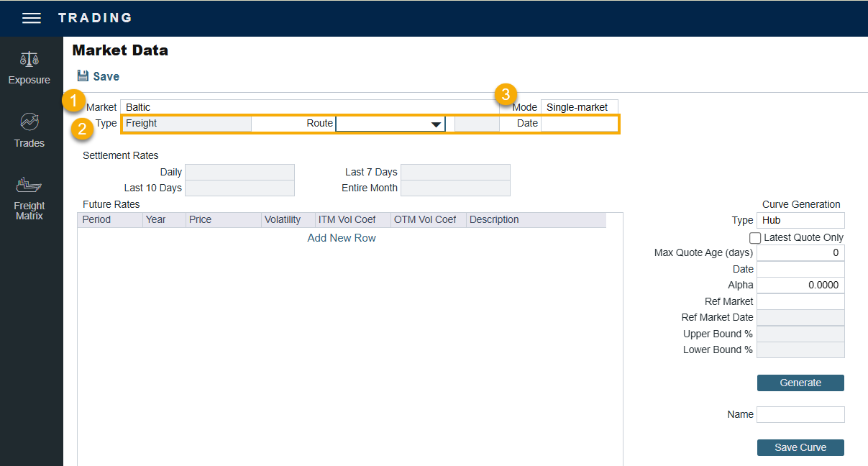Click the Exposure scales icon

(x=29, y=60)
